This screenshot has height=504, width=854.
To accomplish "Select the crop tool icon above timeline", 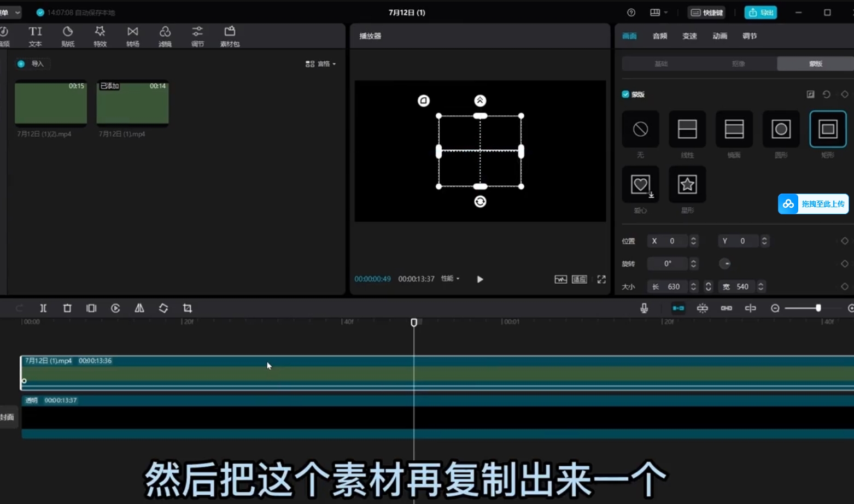I will click(x=188, y=308).
